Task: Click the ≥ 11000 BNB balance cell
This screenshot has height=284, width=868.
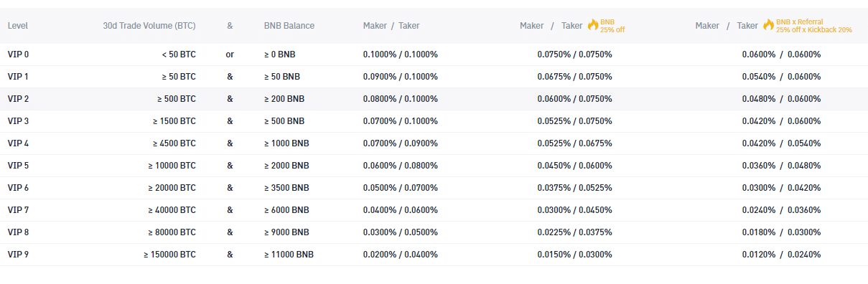Action: pyautogui.click(x=289, y=255)
